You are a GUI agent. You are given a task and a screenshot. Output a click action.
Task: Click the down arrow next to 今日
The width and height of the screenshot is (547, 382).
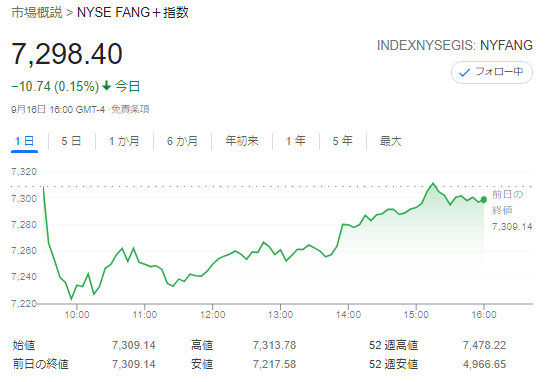[x=106, y=85]
